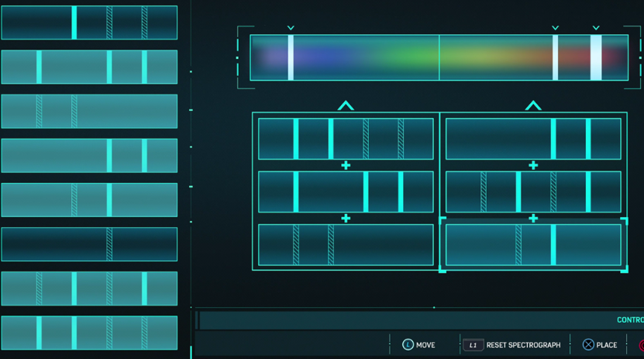Select the list fragment with three solid lines
The height and width of the screenshot is (359, 644).
click(89, 67)
